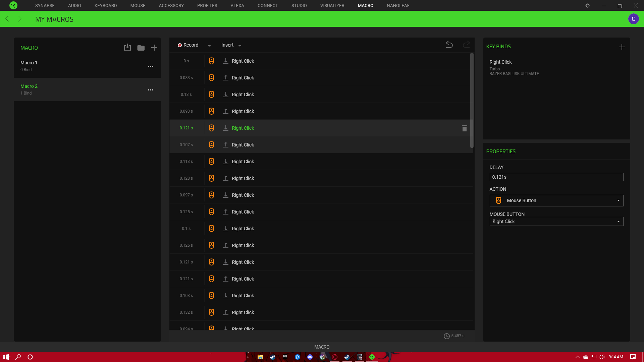Open the Insert dropdown
Viewport: 644px width, 362px height.
pyautogui.click(x=231, y=45)
